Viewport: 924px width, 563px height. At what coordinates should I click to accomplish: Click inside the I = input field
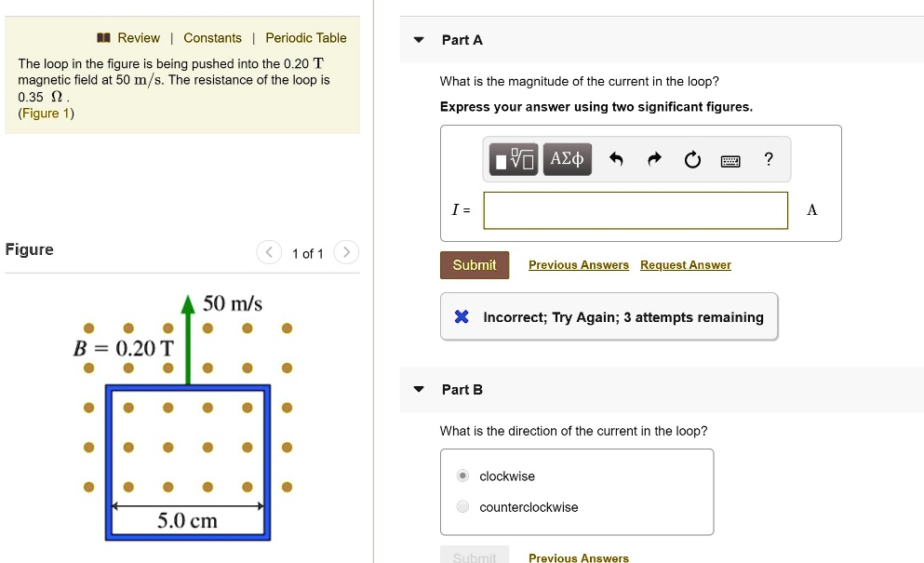(x=636, y=210)
